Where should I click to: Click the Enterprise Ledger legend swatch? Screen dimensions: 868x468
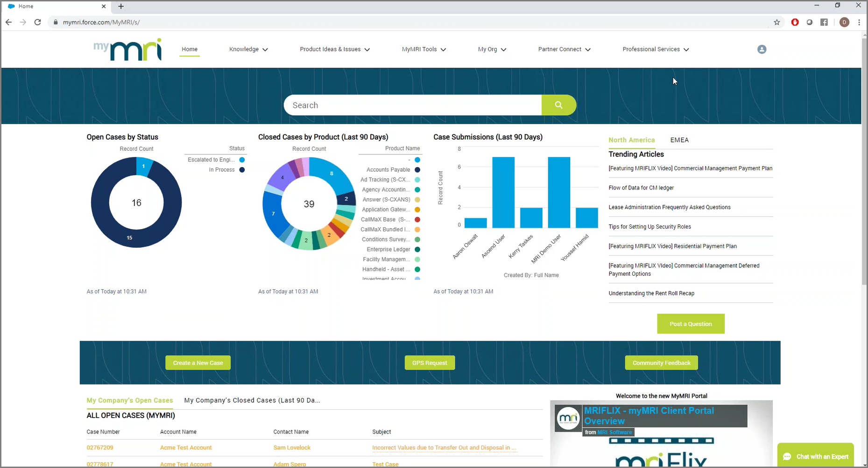tap(417, 250)
